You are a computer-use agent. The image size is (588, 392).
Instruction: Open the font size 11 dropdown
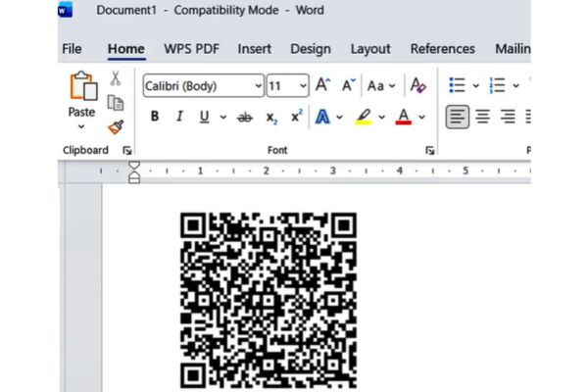coord(303,86)
